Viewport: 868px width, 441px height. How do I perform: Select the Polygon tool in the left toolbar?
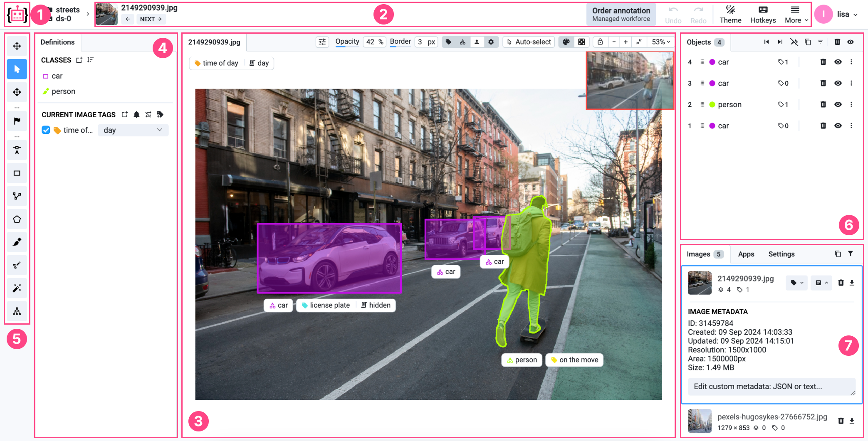pos(17,219)
